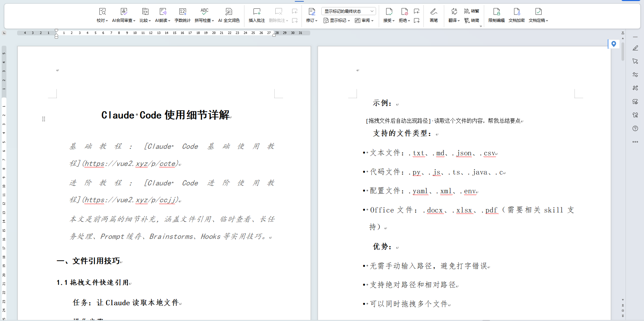Click the title Claude Code 使用细节详解
The height and width of the screenshot is (321, 644).
click(x=166, y=115)
